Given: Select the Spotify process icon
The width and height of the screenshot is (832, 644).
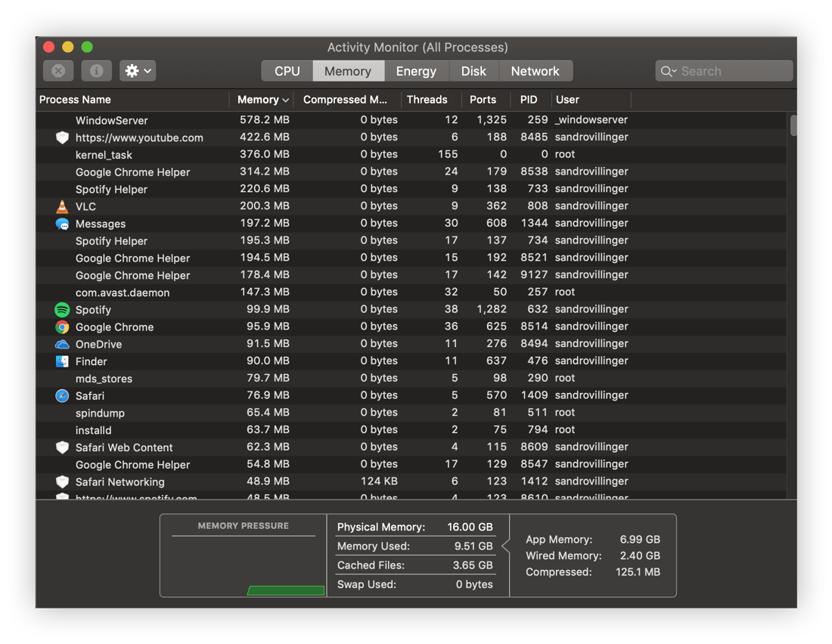Looking at the screenshot, I should pos(62,309).
